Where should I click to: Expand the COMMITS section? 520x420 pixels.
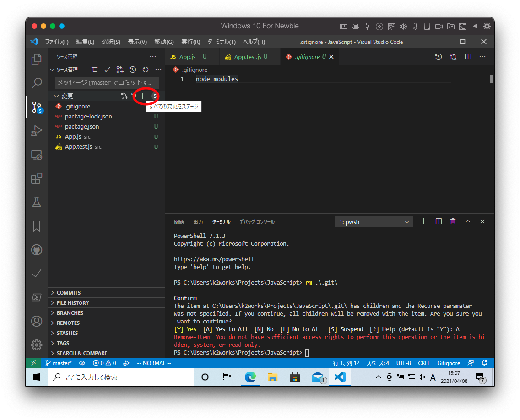click(106, 293)
